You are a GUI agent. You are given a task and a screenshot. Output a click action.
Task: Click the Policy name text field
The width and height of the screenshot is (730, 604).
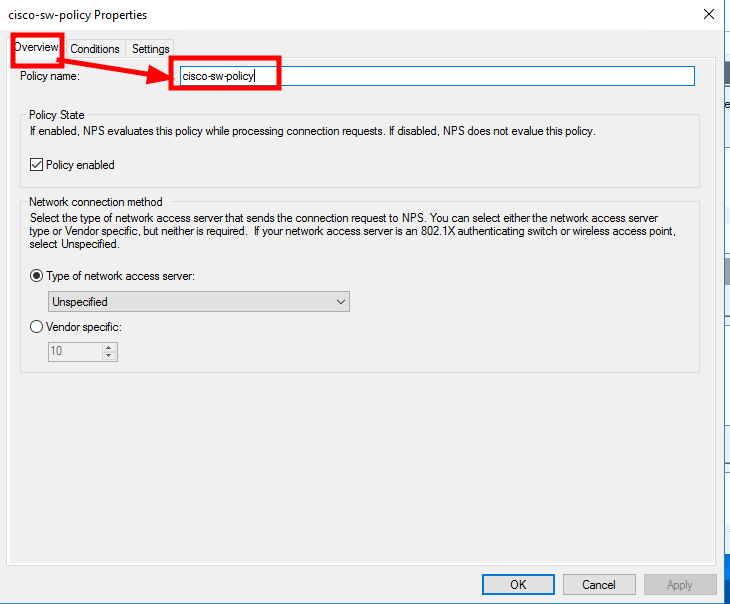[437, 76]
